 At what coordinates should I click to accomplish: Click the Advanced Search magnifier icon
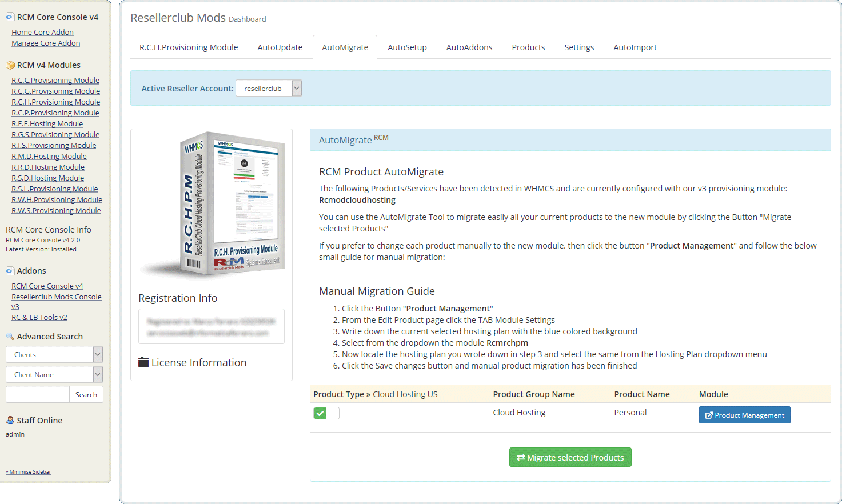click(x=10, y=337)
